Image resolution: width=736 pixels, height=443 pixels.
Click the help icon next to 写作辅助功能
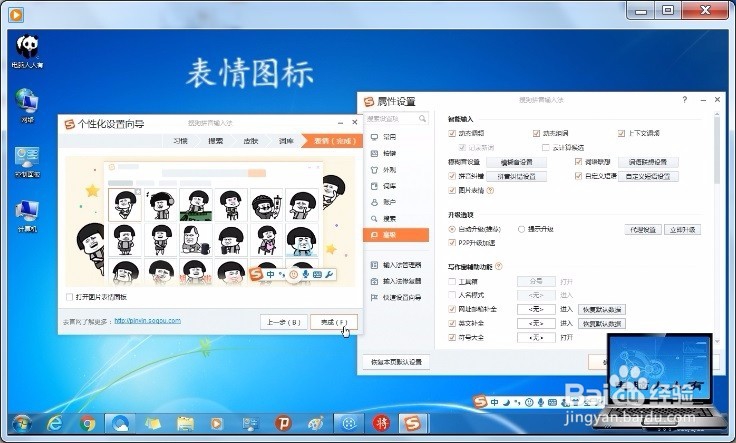pyautogui.click(x=498, y=266)
